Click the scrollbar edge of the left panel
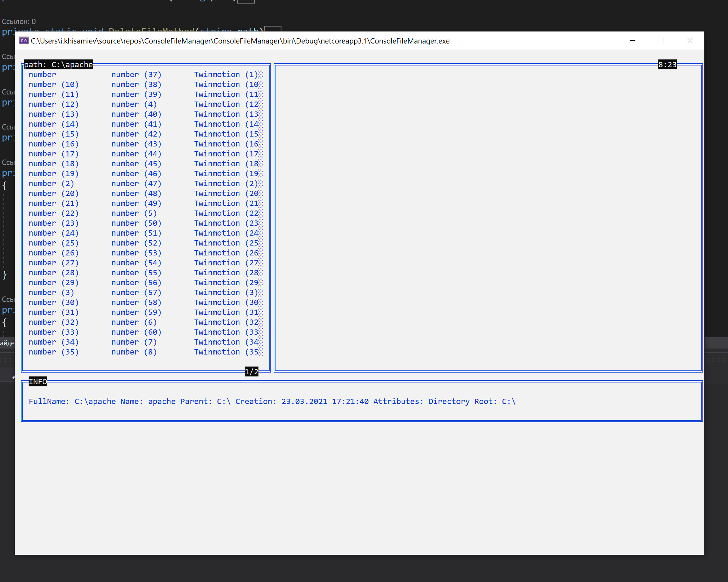 click(x=262, y=212)
